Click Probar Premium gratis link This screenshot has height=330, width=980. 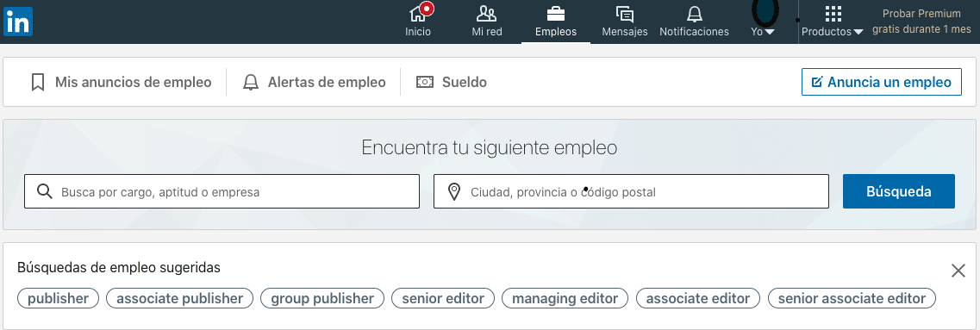point(922,22)
